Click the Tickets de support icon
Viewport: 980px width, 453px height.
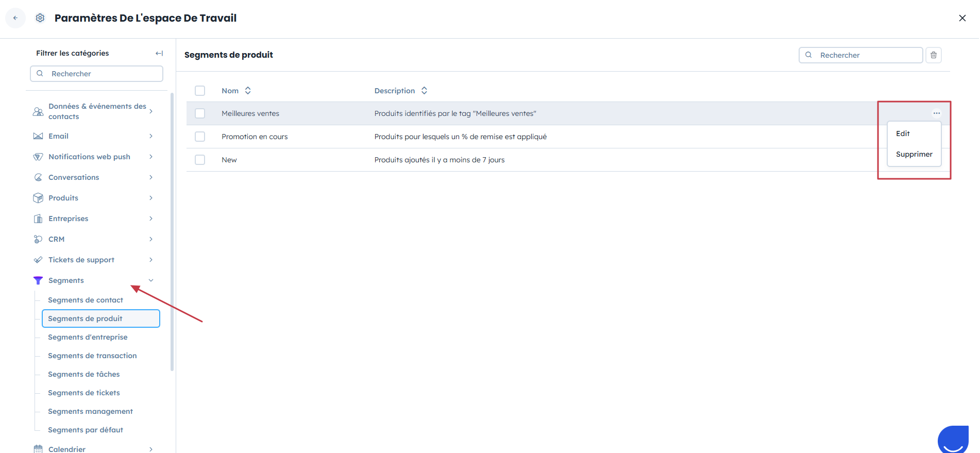(x=38, y=260)
